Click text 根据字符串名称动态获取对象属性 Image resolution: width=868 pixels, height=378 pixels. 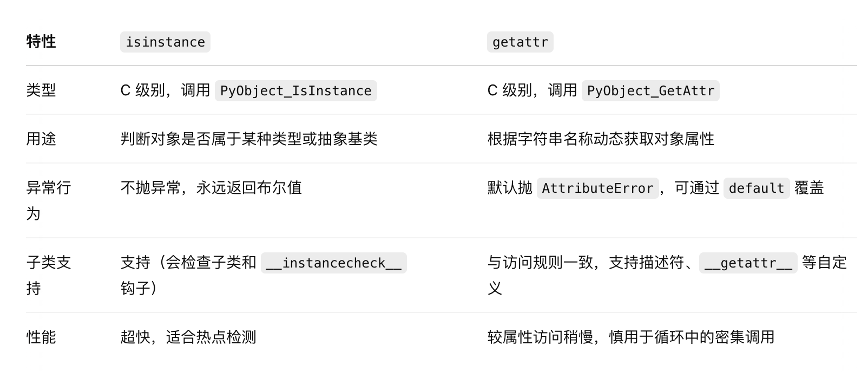click(x=601, y=139)
